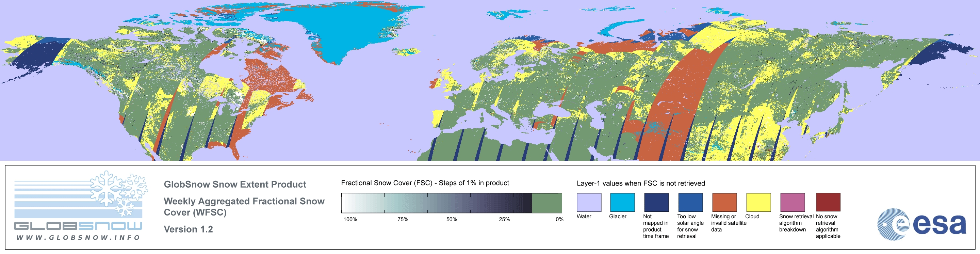Click the 'GlobSnow Snow Extent Product' title
The height and width of the screenshot is (254, 980).
coord(235,184)
